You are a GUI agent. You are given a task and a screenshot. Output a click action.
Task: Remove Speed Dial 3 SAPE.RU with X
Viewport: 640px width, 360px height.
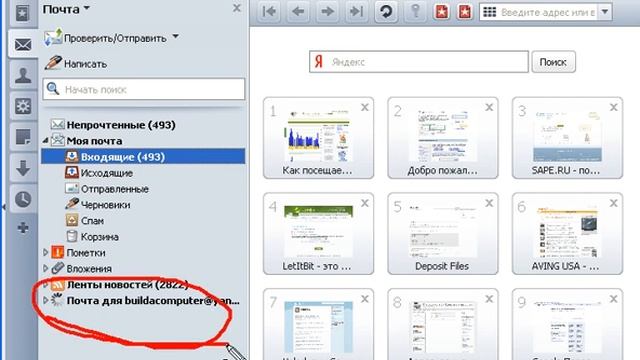click(613, 107)
